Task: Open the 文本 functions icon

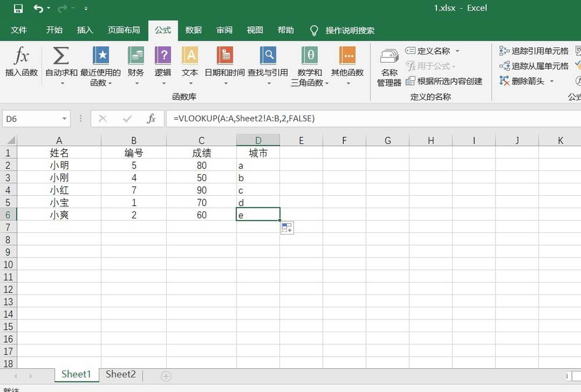Action: point(190,56)
